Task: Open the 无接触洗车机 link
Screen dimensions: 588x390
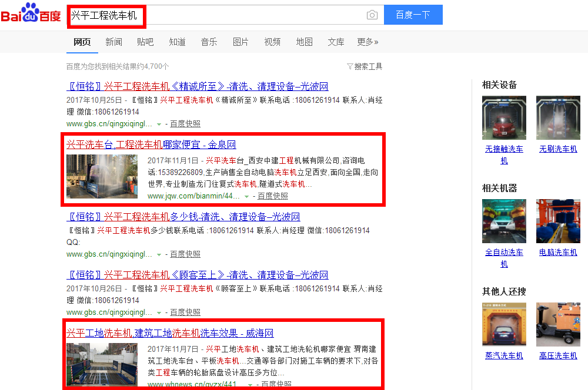Action: pos(504,154)
